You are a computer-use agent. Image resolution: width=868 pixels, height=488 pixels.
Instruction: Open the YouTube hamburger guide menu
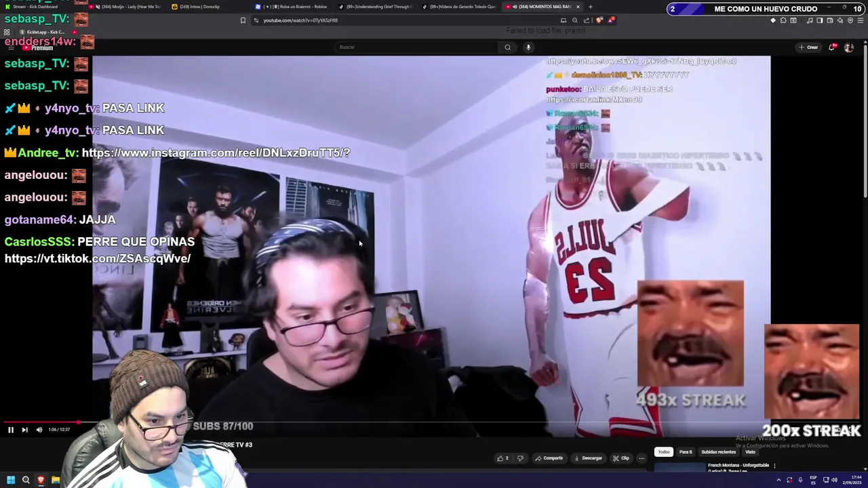10,47
